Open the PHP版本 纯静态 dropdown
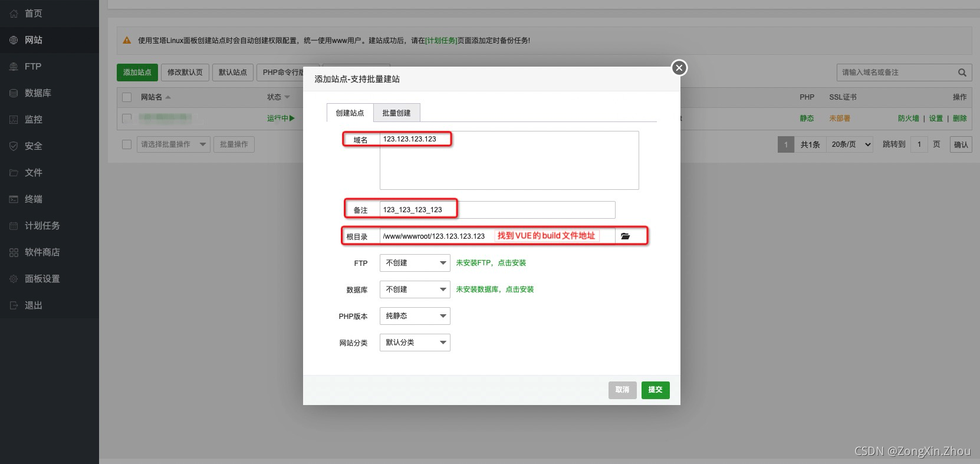This screenshot has height=464, width=980. 415,316
